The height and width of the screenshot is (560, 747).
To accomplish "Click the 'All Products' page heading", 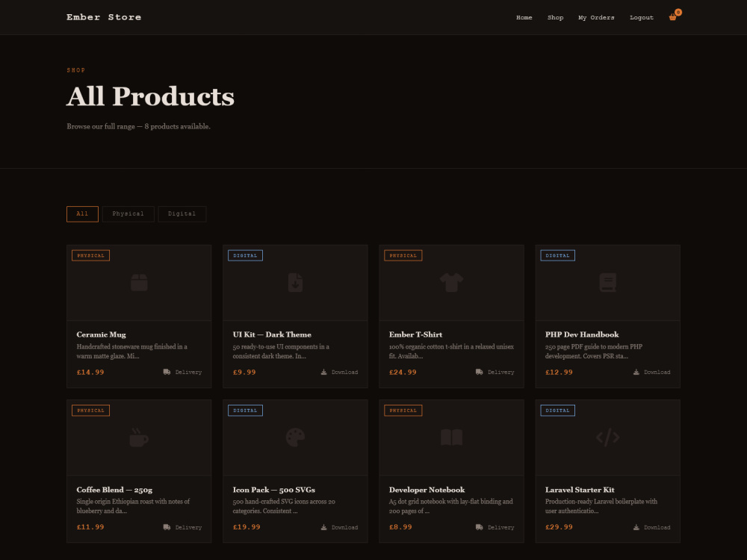I will point(151,96).
